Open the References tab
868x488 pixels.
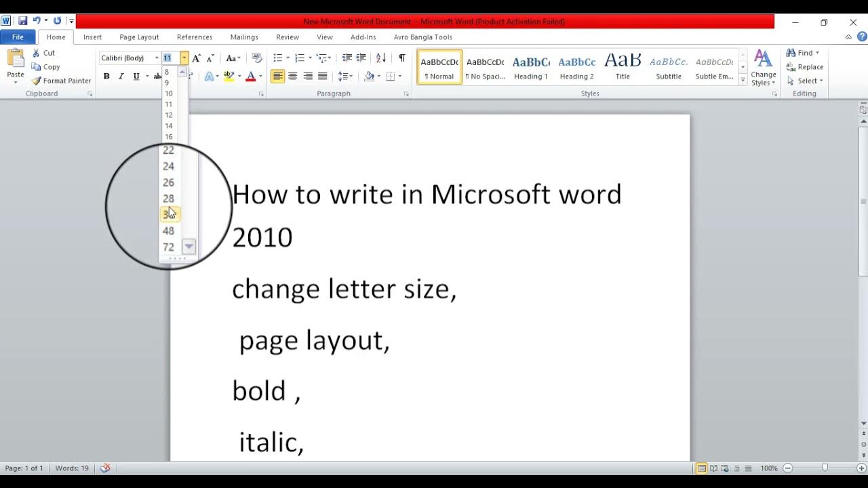195,37
